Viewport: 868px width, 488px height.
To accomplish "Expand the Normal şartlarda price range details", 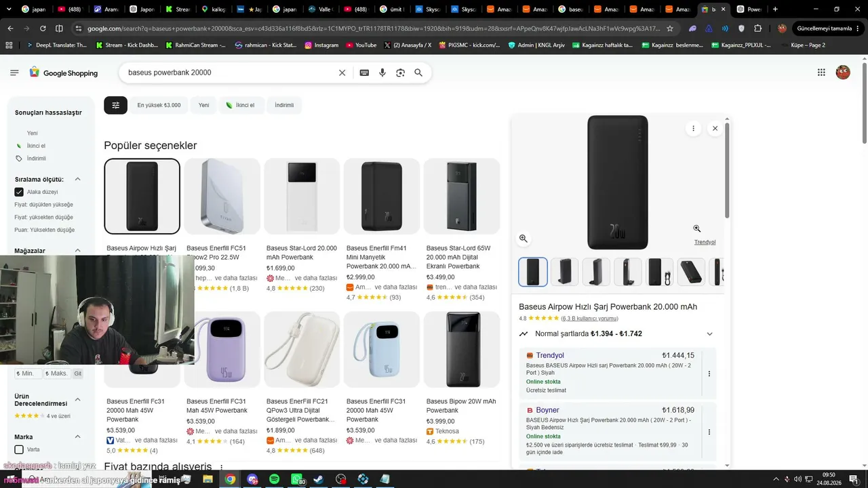I will [x=710, y=333].
